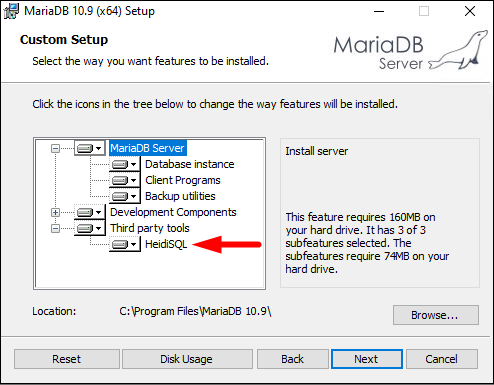494x385 pixels.
Task: Select the Backup utilities tree item
Action: (180, 196)
